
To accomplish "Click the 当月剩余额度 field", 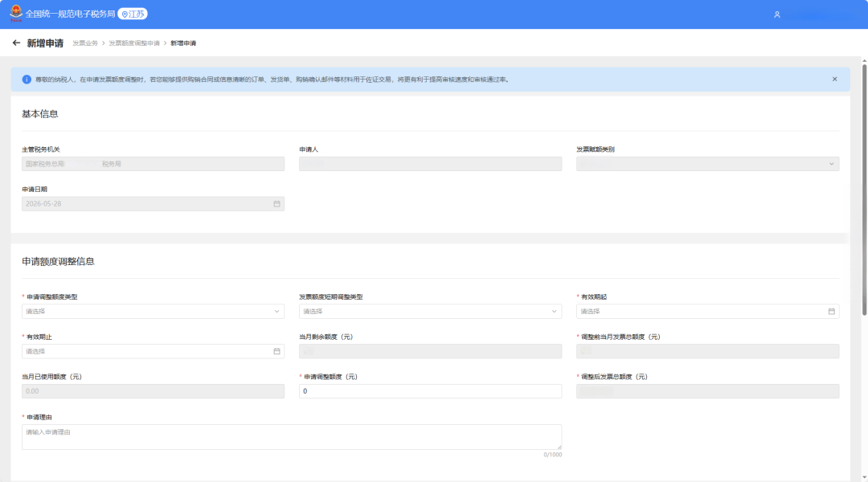I will pyautogui.click(x=430, y=351).
